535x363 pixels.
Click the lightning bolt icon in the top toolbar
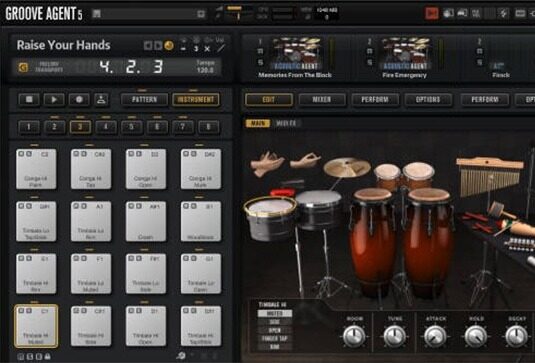point(503,13)
